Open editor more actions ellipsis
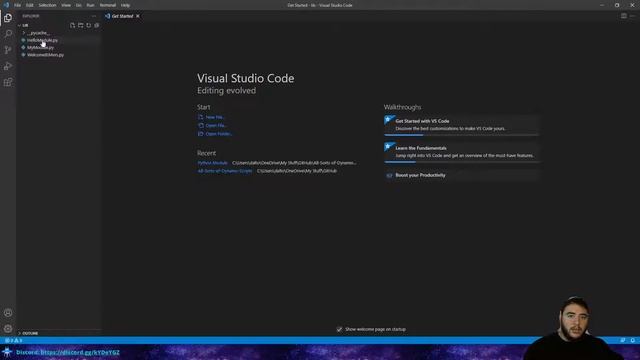 click(632, 16)
